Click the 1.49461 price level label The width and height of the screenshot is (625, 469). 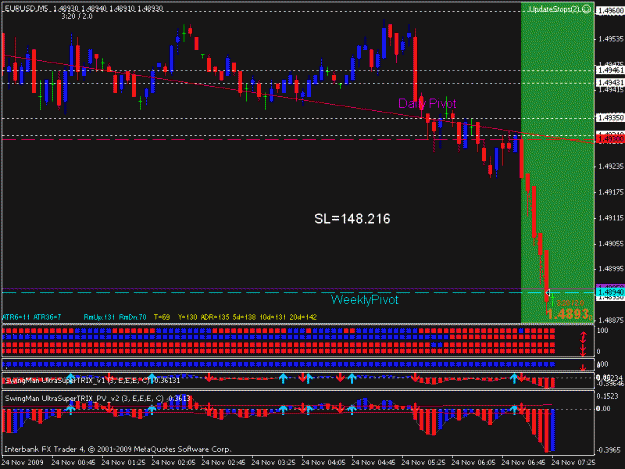click(610, 71)
